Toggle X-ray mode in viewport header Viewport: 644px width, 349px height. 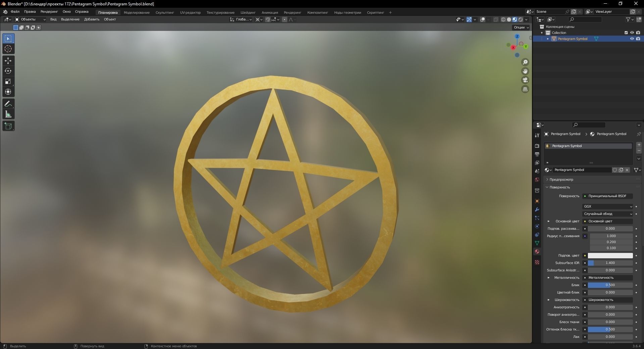(x=496, y=19)
